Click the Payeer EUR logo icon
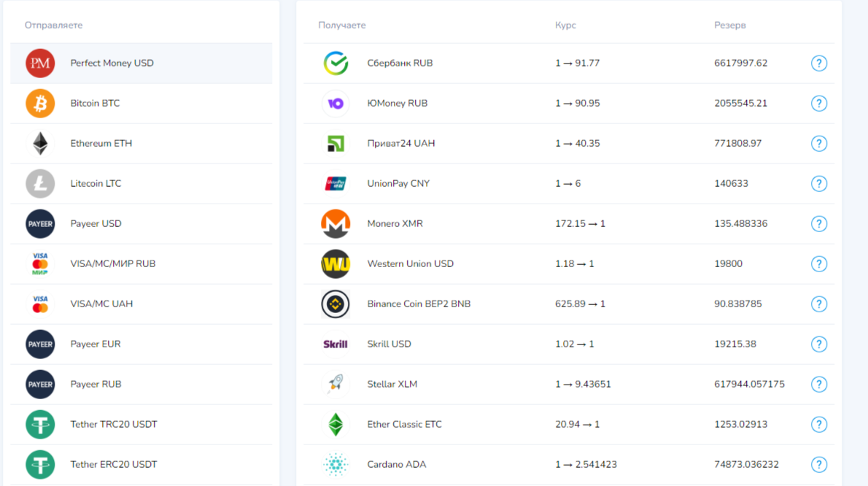 (40, 344)
